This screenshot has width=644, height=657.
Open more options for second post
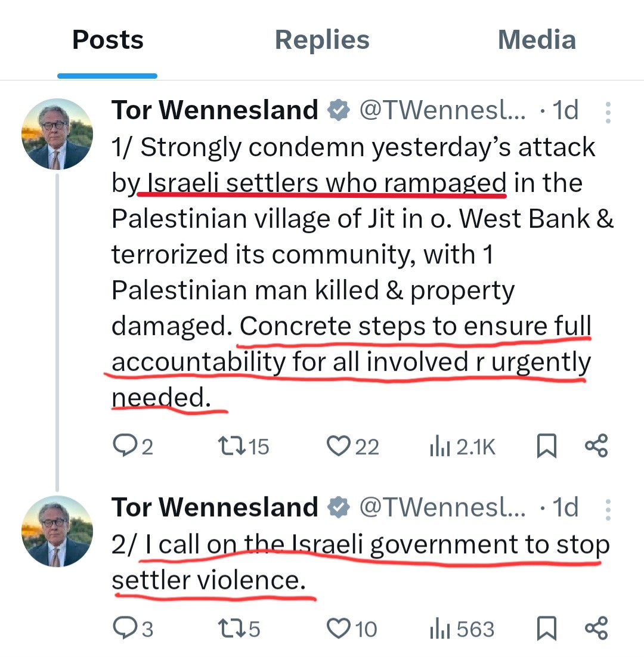(x=608, y=509)
